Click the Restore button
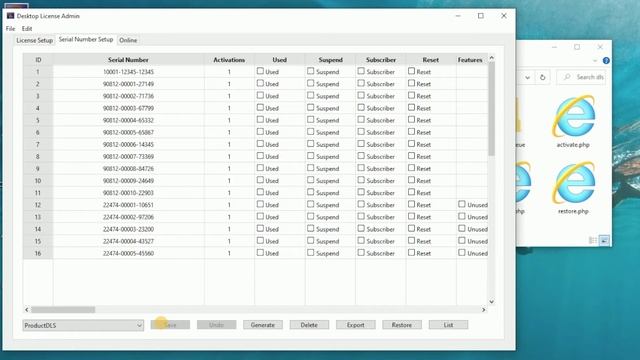Image resolution: width=640 pixels, height=360 pixels. (x=402, y=325)
